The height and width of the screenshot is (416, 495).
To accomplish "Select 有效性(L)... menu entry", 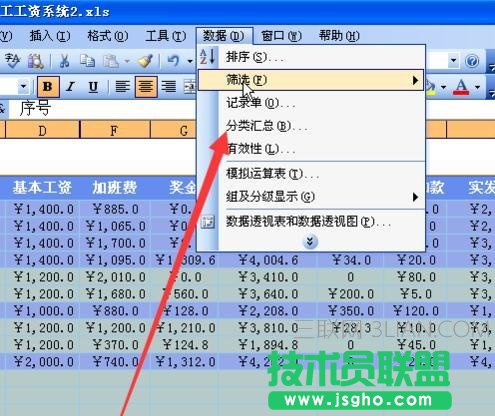I will tap(311, 149).
